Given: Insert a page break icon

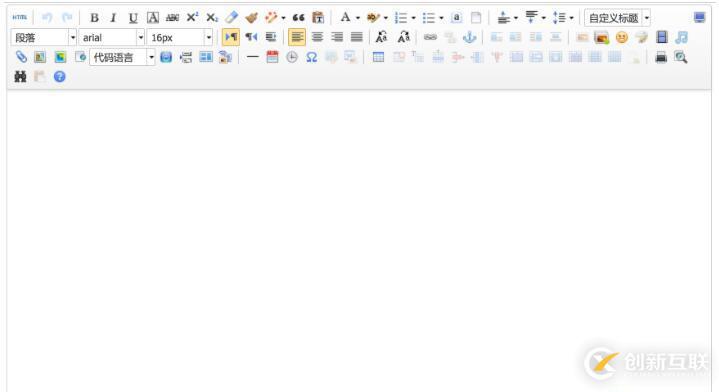Looking at the screenshot, I should 186,57.
